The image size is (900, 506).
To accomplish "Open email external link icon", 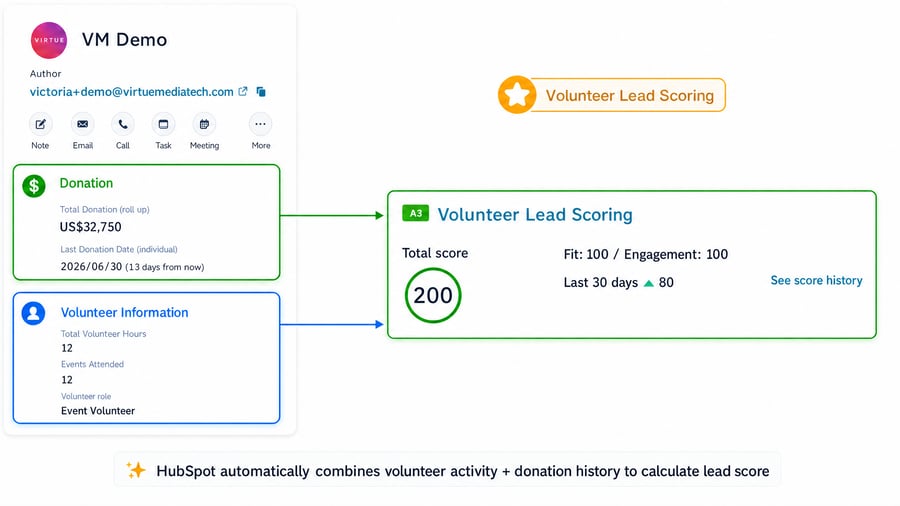I will (243, 91).
